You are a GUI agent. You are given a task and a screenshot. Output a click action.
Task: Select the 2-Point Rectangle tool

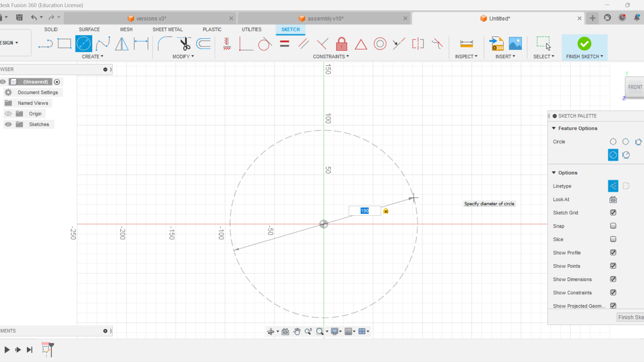(x=64, y=43)
